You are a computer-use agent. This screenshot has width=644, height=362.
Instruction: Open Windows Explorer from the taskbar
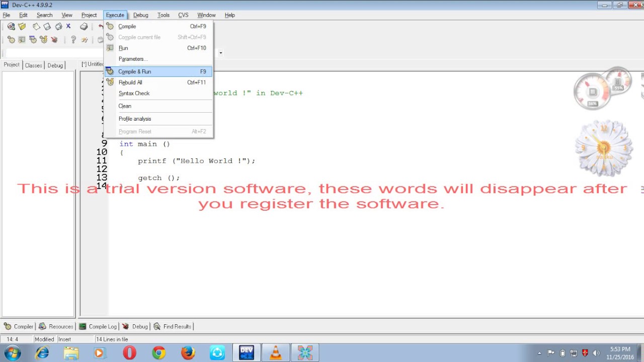pos(71,353)
